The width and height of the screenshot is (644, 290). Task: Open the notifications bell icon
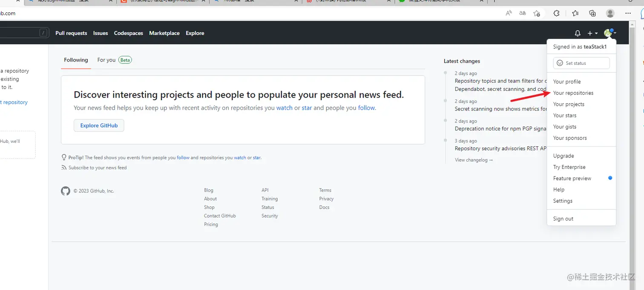coord(578,33)
